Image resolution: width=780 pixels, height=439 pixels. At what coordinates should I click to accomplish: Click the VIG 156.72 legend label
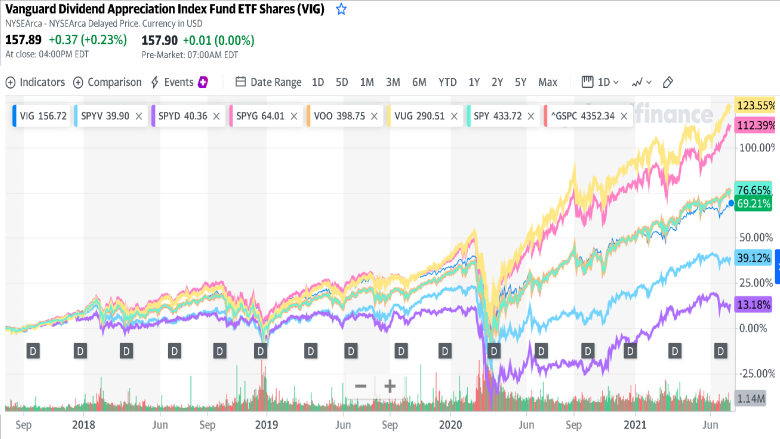[x=43, y=116]
